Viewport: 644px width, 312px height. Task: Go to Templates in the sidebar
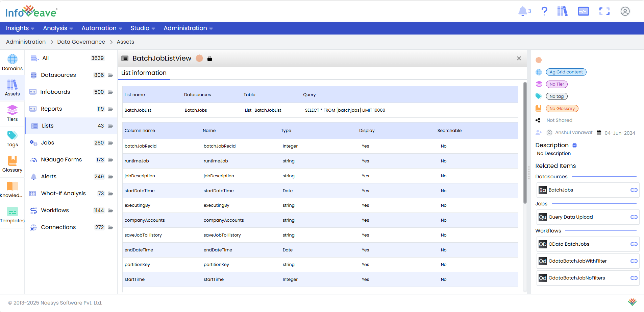click(x=12, y=215)
